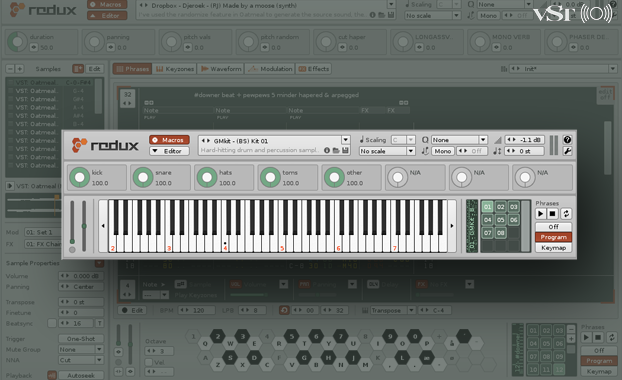Set phrase mode to Keymap in front panel
The width and height of the screenshot is (622, 380).
(553, 248)
